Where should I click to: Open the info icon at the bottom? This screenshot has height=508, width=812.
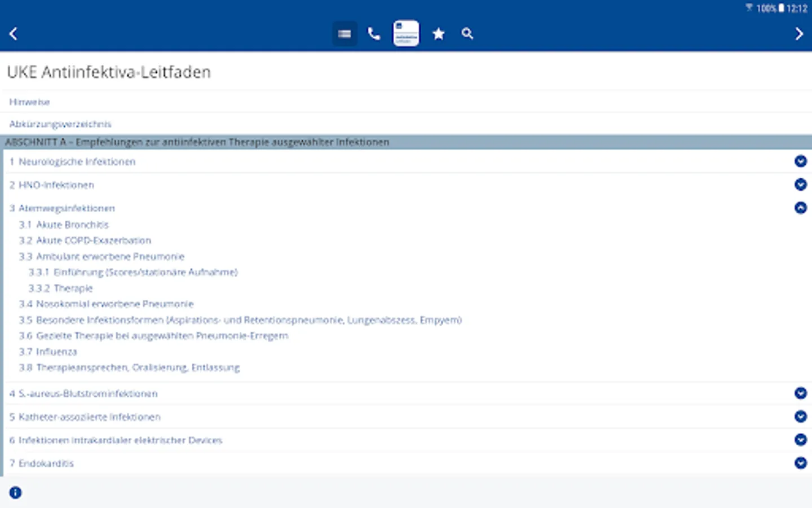(15, 493)
